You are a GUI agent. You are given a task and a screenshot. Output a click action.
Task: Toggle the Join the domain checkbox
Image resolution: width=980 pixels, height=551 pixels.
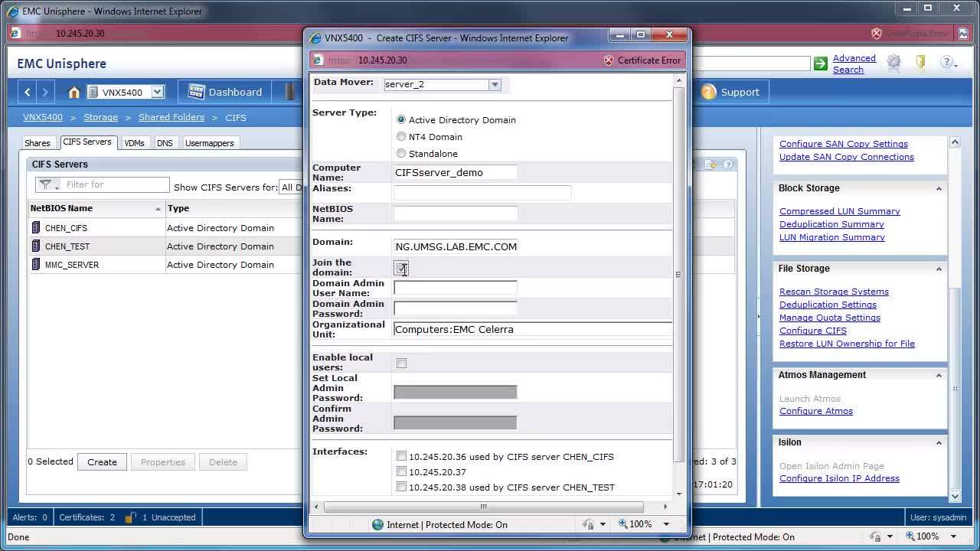point(401,268)
